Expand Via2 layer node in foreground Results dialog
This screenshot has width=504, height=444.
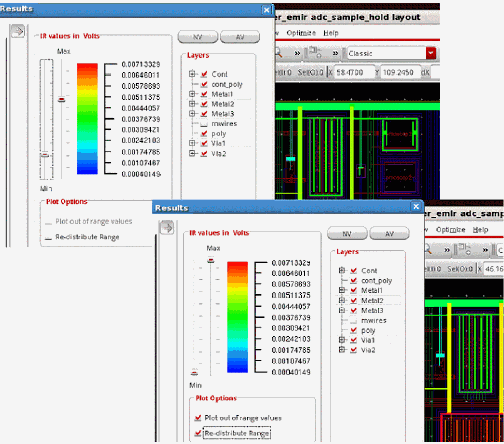[x=342, y=350]
